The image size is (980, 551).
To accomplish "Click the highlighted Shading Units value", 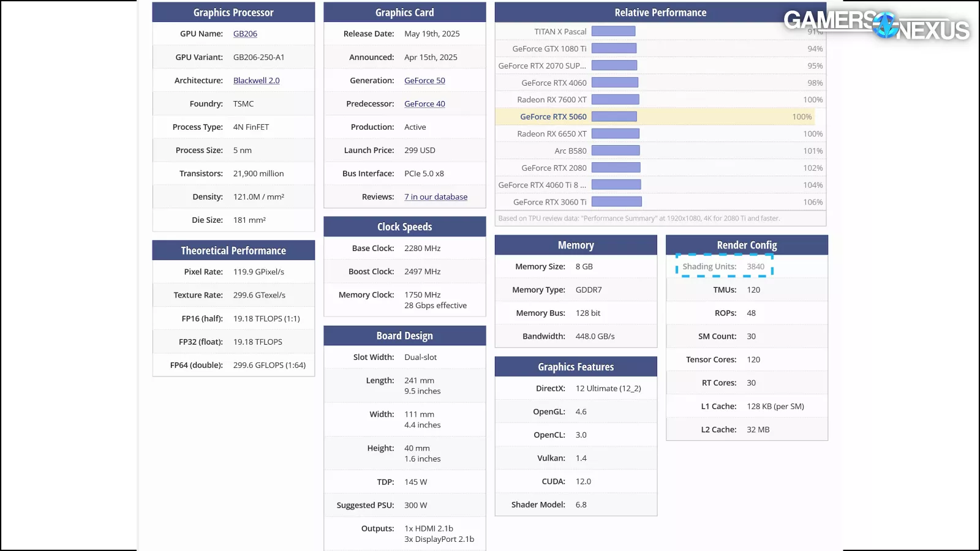I will [755, 266].
